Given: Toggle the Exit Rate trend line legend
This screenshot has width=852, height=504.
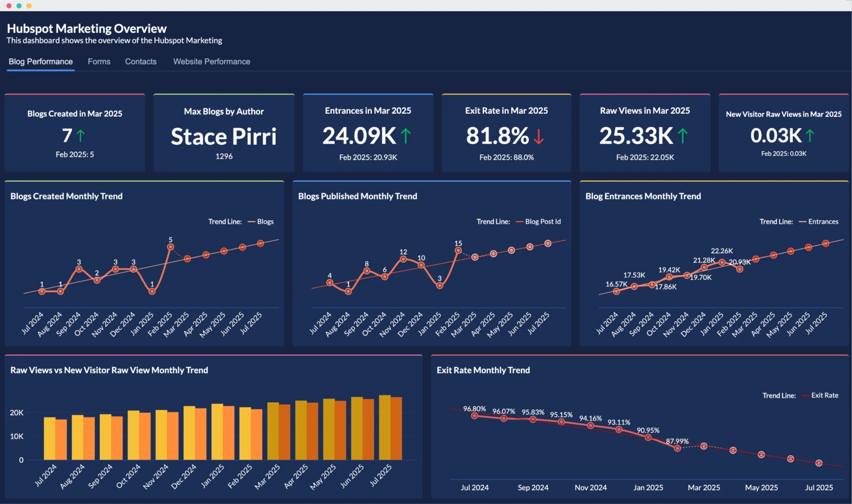Looking at the screenshot, I should tap(825, 395).
